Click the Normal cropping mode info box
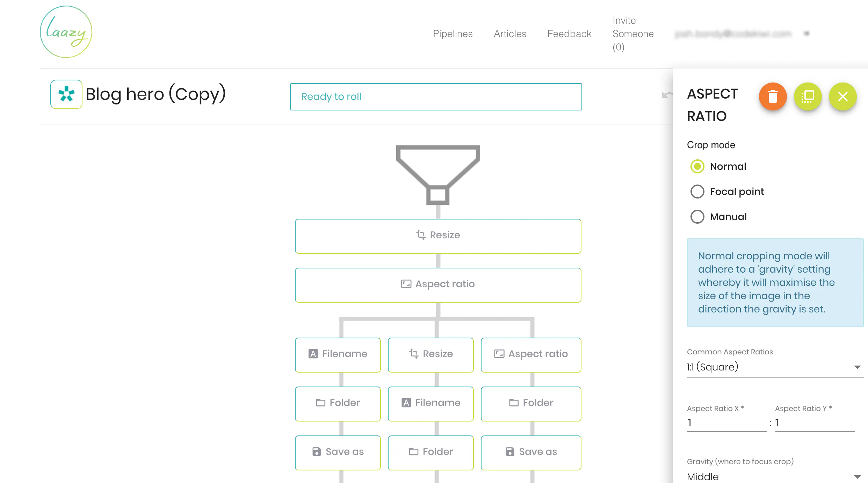The width and height of the screenshot is (868, 483). point(775,282)
